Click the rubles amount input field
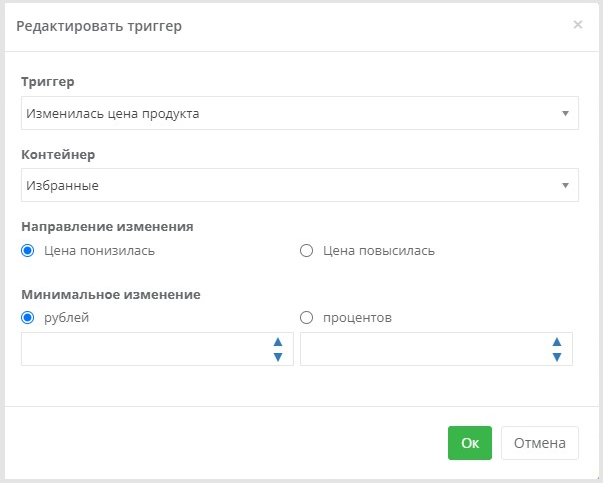603x483 pixels. coord(146,349)
